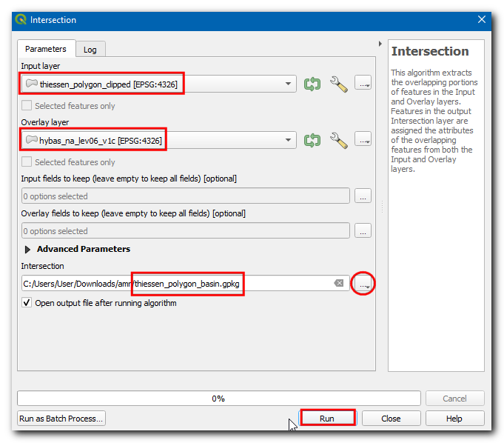Collapse the help panel with arrow
The width and height of the screenshot is (504, 443).
point(380,44)
